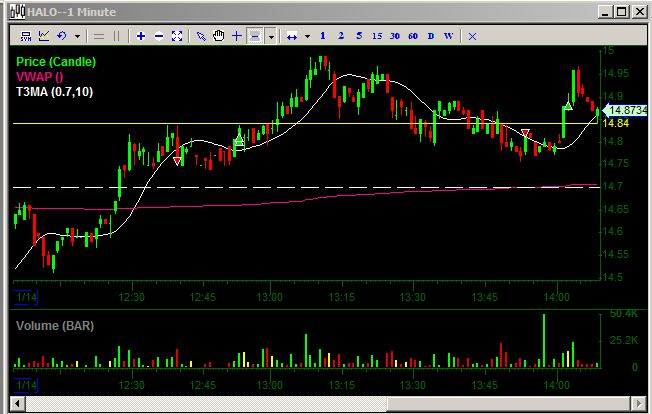Open the chart studies icon
This screenshot has height=414, width=652.
coord(44,36)
